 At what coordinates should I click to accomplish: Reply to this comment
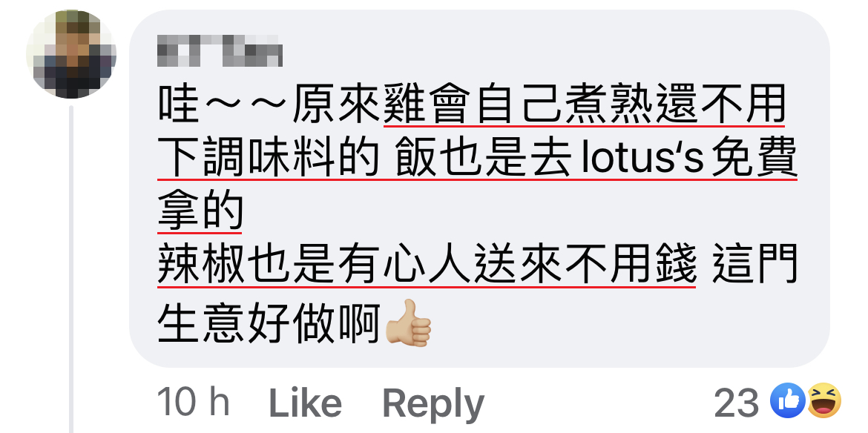[433, 404]
